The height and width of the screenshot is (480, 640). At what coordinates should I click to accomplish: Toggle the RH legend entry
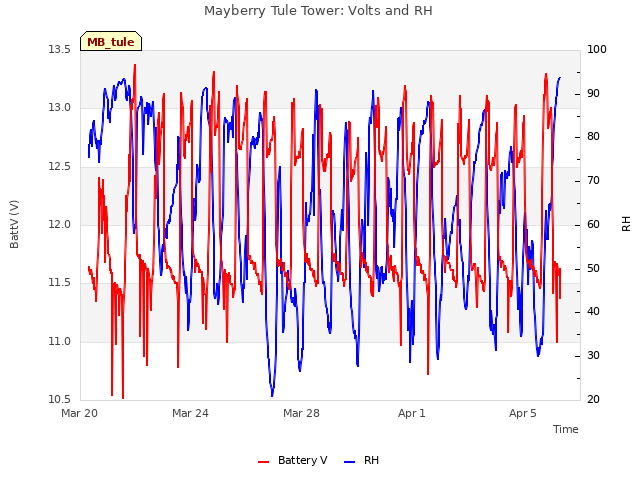pyautogui.click(x=362, y=460)
